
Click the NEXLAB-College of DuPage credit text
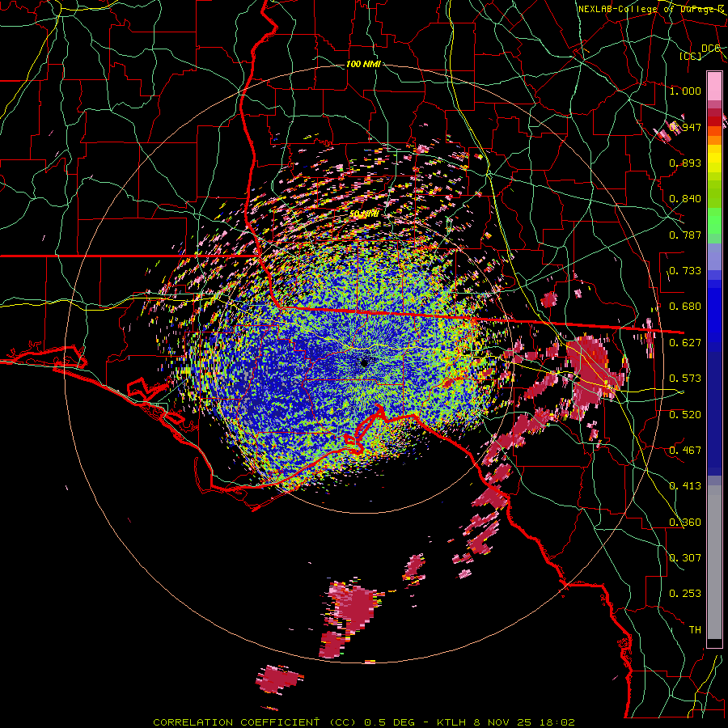point(651,9)
